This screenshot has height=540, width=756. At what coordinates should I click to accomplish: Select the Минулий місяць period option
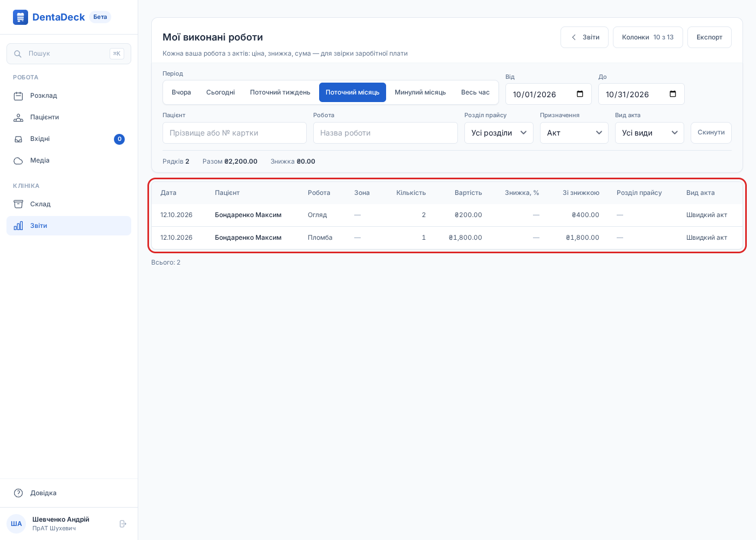point(420,92)
